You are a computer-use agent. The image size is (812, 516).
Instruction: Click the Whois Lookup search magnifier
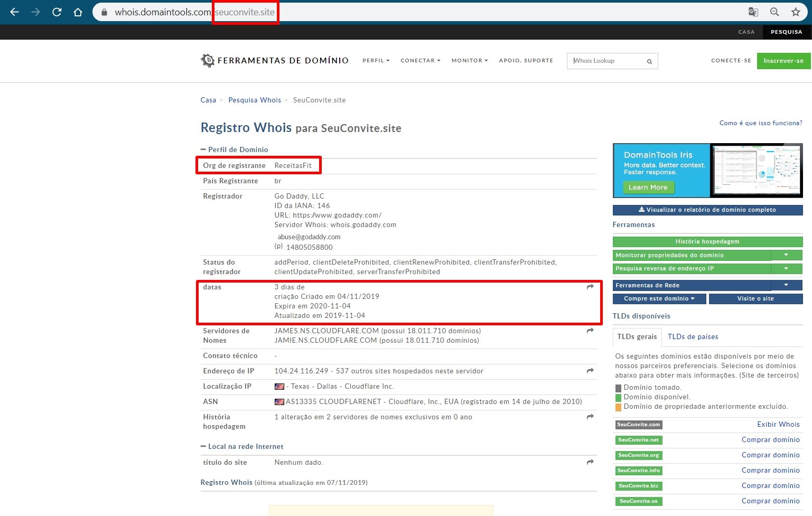point(649,61)
